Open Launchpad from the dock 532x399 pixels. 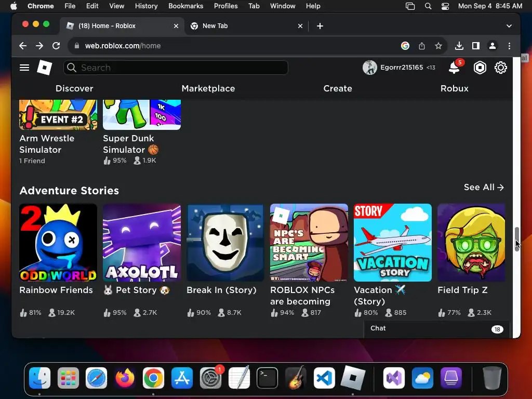coord(68,378)
